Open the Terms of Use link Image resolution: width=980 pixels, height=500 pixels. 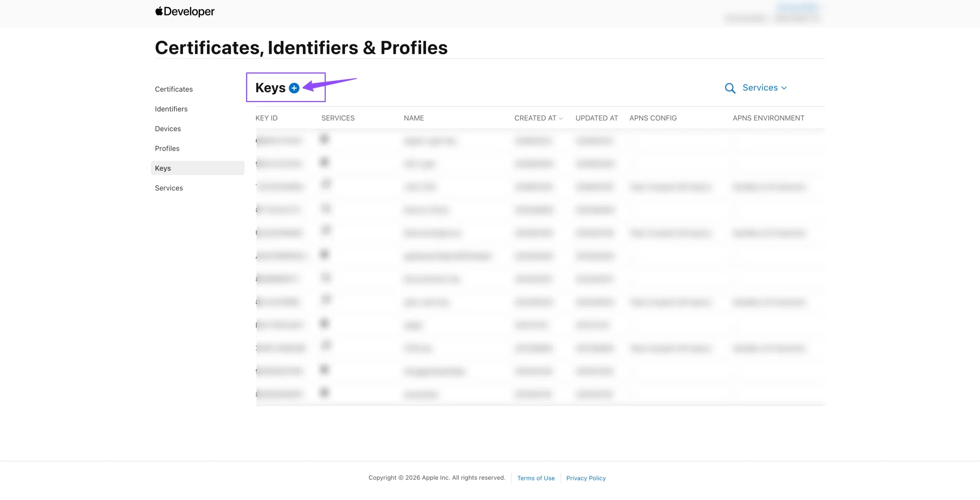click(536, 478)
